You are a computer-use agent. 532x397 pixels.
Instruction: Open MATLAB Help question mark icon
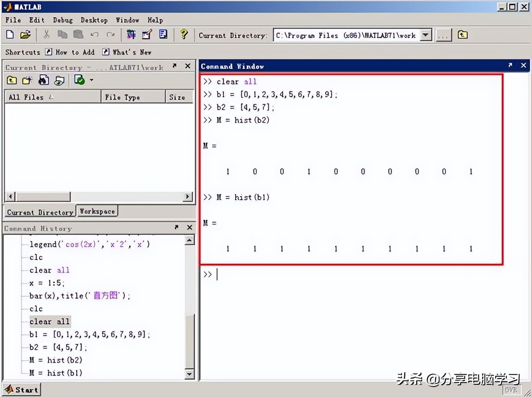[184, 35]
